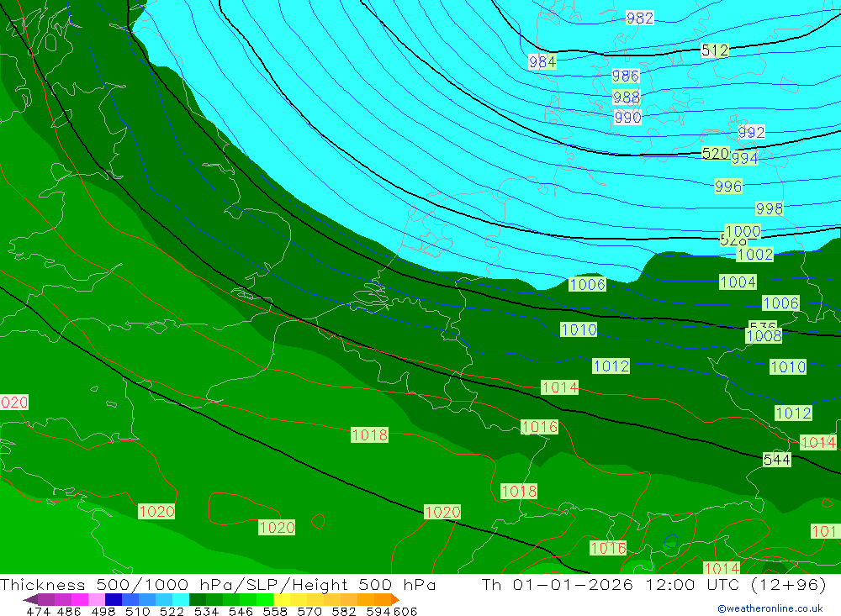This screenshot has height=616, width=841.
Task: Select the 992 pressure label
Action: (751, 132)
